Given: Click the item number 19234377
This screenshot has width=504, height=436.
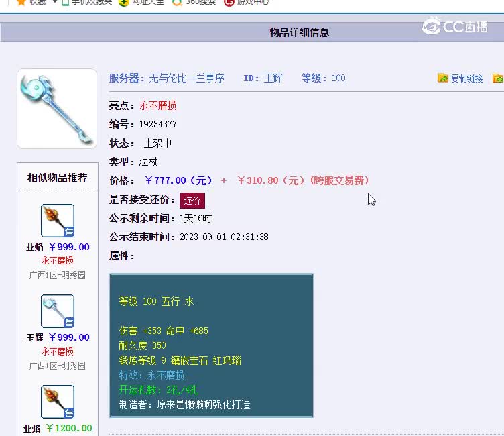Looking at the screenshot, I should 158,124.
